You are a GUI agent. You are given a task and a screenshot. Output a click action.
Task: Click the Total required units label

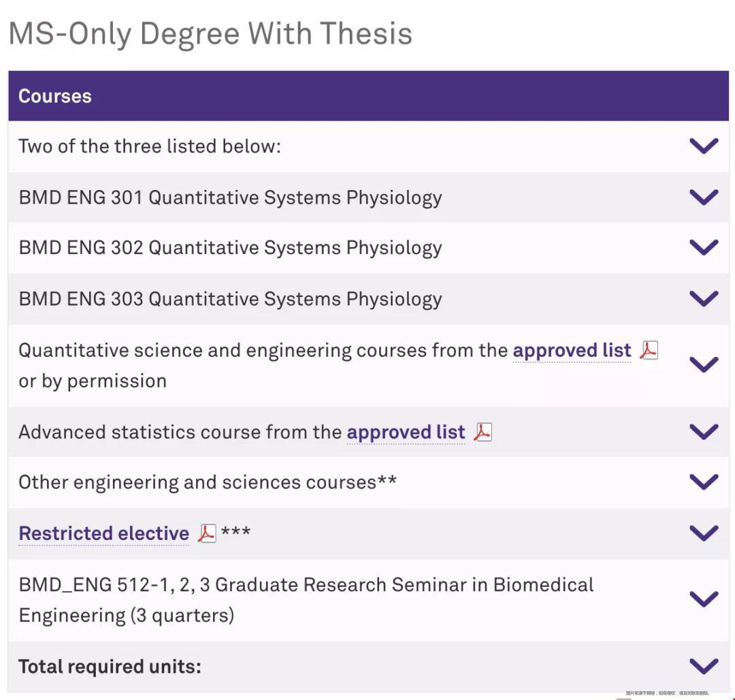(x=110, y=666)
